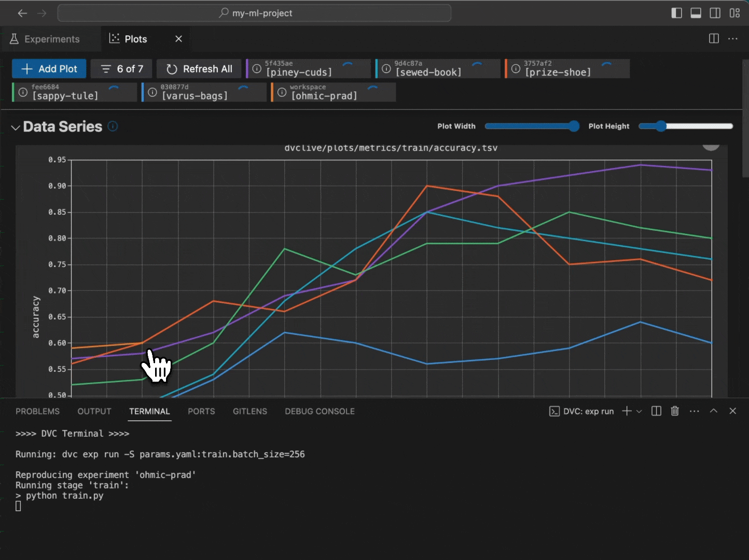Open the terminal profile dropdown arrow
This screenshot has height=560, width=749.
640,411
